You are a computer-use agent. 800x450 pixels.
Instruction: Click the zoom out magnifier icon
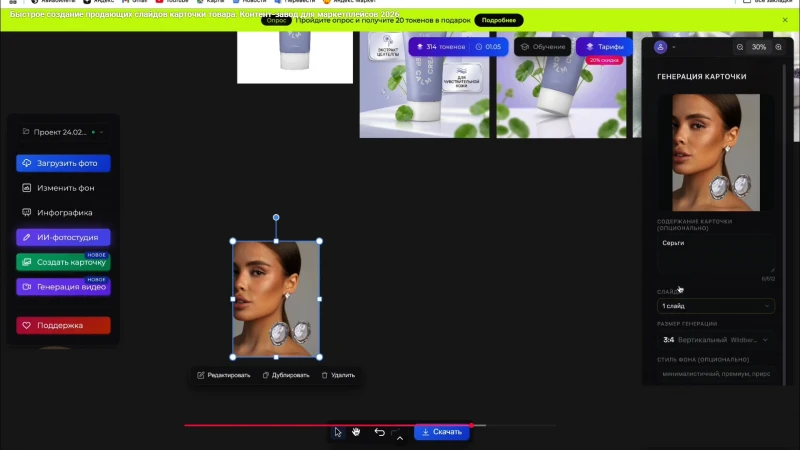point(740,47)
